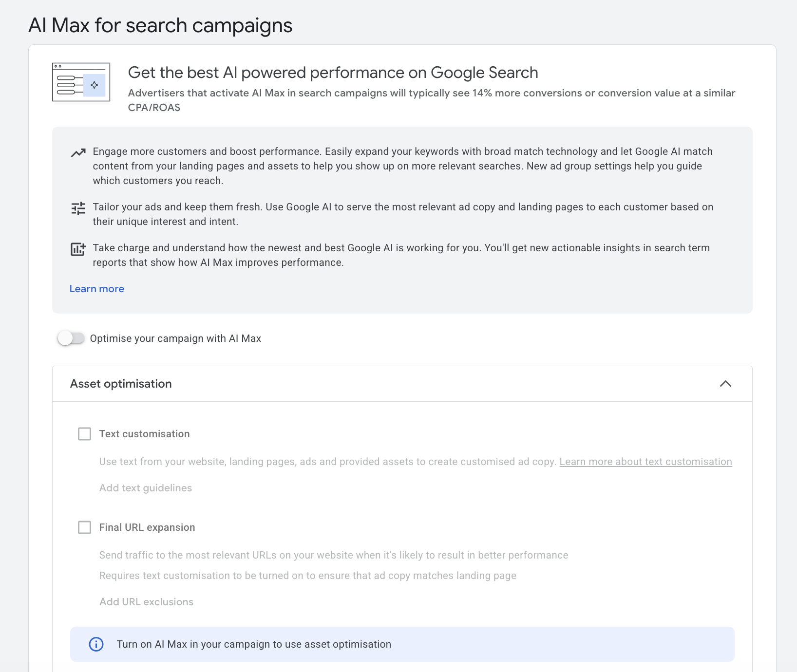Open Learn more about text customisation link

pos(645,462)
